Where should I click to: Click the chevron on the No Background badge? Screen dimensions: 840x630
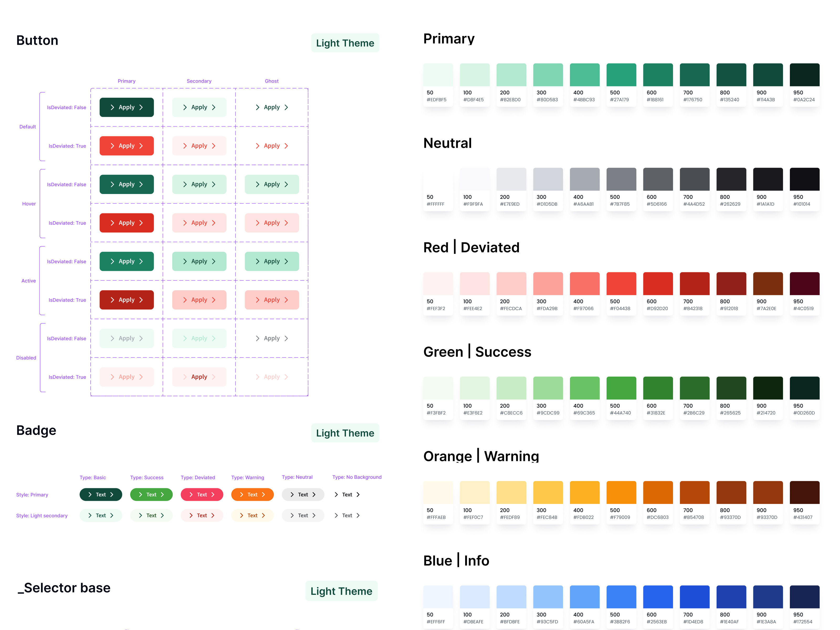(337, 495)
